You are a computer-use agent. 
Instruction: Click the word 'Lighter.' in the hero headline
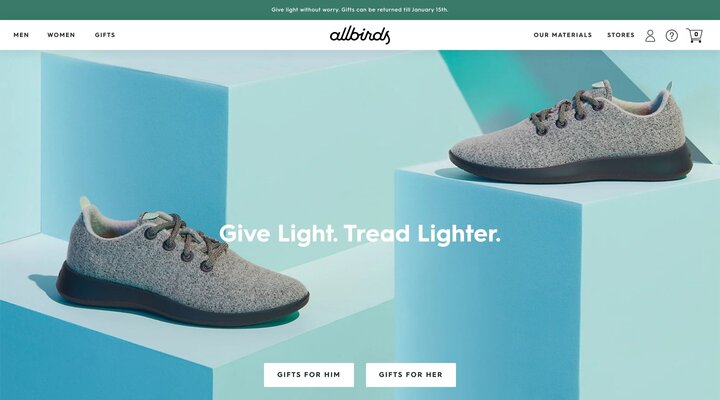coord(459,234)
